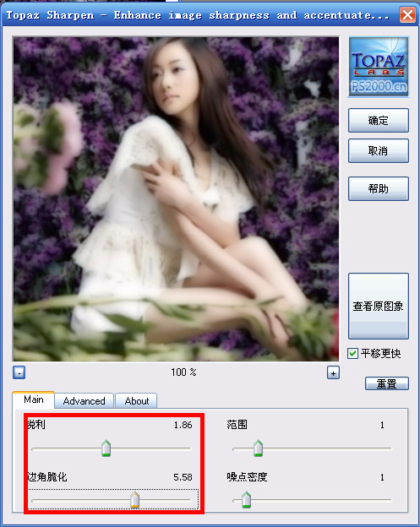The height and width of the screenshot is (527, 420).
Task: Reset settings with 重置 button
Action: point(387,383)
